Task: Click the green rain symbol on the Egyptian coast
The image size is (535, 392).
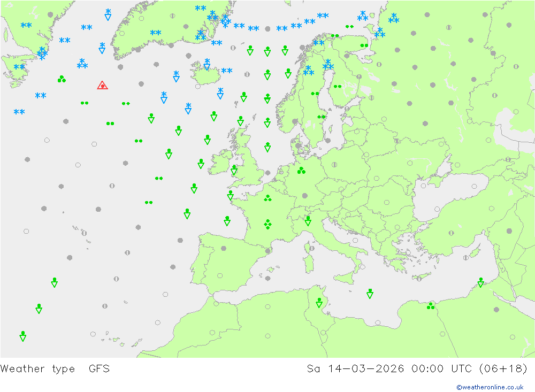Action: (431, 306)
